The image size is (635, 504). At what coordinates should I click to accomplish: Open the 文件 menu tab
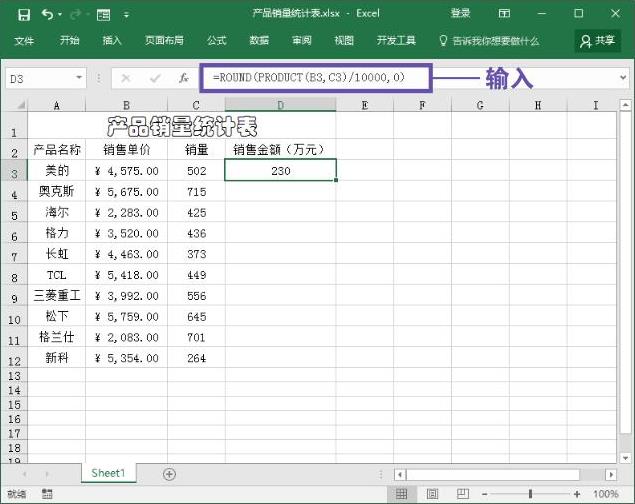coord(24,40)
